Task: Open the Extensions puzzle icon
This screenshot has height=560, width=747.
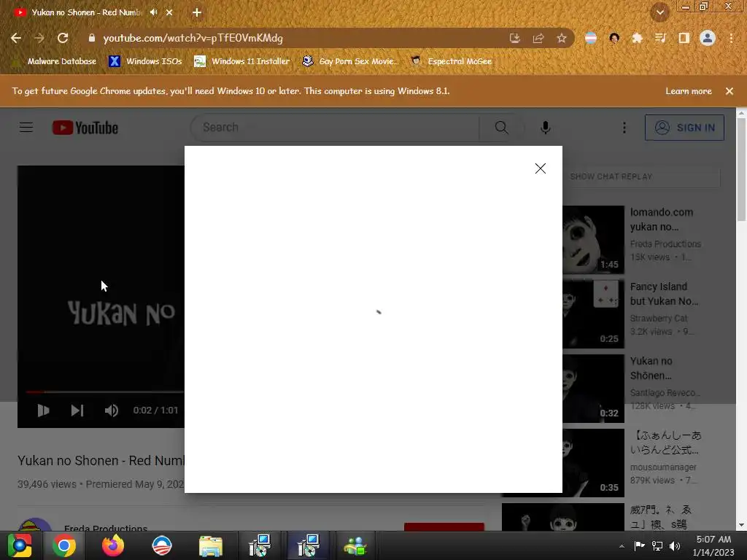Action: 637,38
